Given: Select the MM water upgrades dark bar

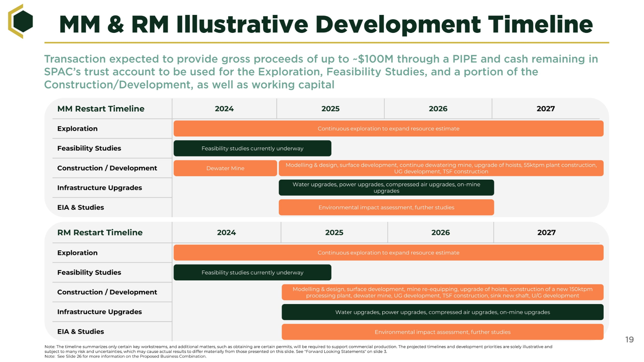Looking at the screenshot, I should point(386,188).
